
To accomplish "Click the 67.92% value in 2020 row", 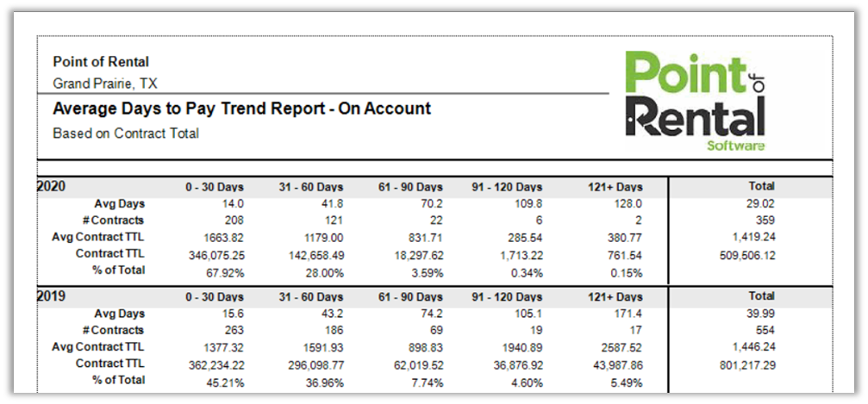I will coord(215,272).
